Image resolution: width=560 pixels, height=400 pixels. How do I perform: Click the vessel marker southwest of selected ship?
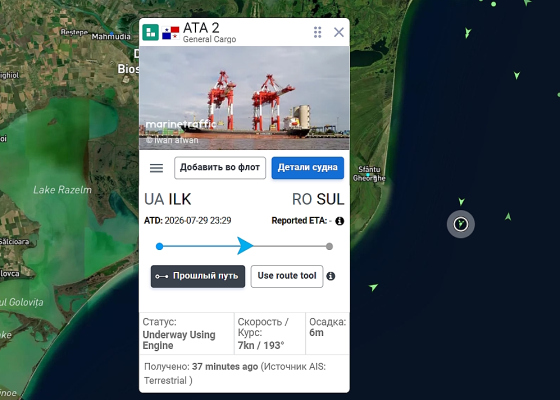click(x=373, y=287)
